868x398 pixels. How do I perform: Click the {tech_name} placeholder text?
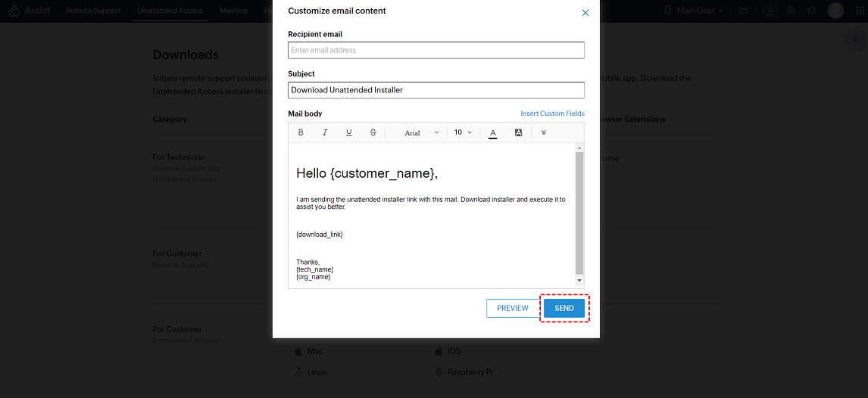click(x=314, y=269)
